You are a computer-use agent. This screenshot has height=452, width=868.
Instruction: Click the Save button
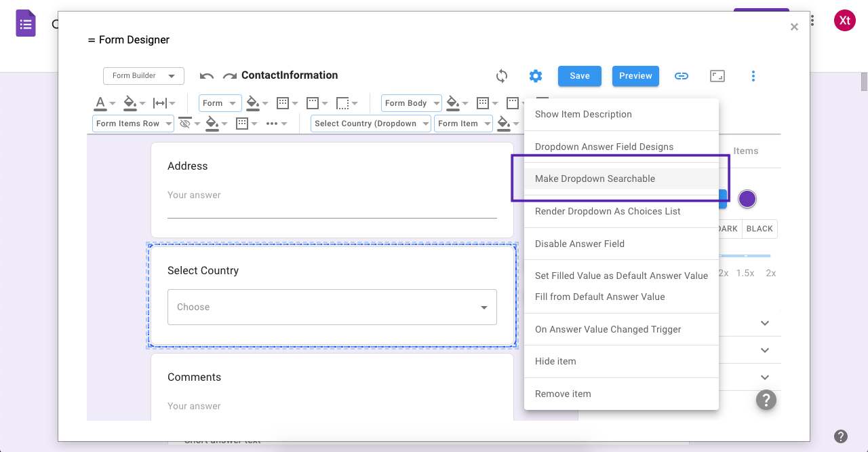click(580, 76)
